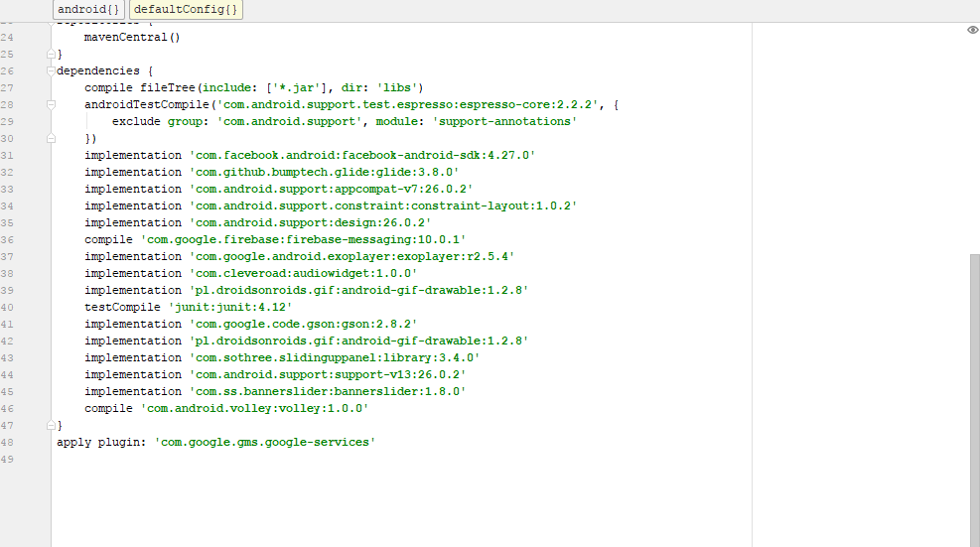The height and width of the screenshot is (547, 980).
Task: Click the facebook-android-sdk:4.27.0 dependency
Action: pyautogui.click(x=361, y=156)
